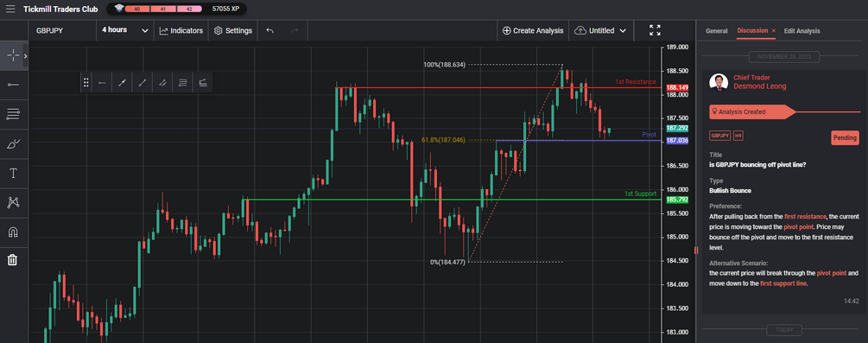
Task: Click the Fibonacci 0%(184.477) label
Action: coord(448,262)
